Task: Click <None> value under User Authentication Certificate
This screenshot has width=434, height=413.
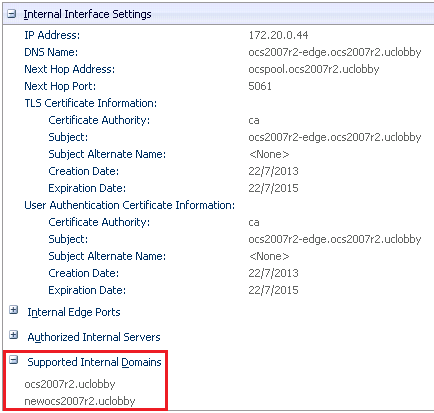Action: click(x=269, y=256)
